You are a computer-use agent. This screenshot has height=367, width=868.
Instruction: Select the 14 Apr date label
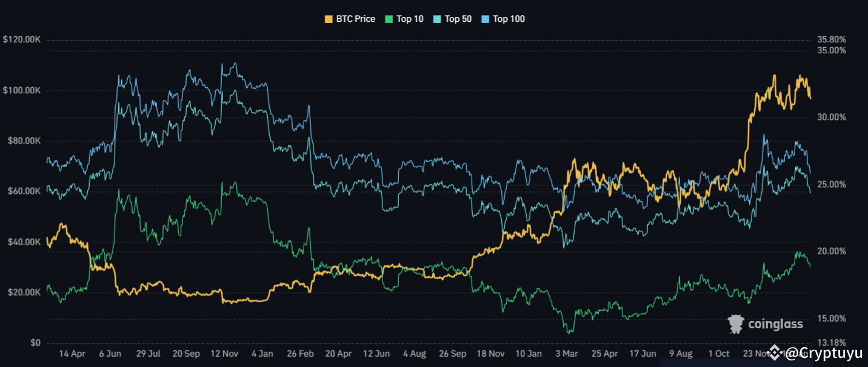click(x=73, y=353)
